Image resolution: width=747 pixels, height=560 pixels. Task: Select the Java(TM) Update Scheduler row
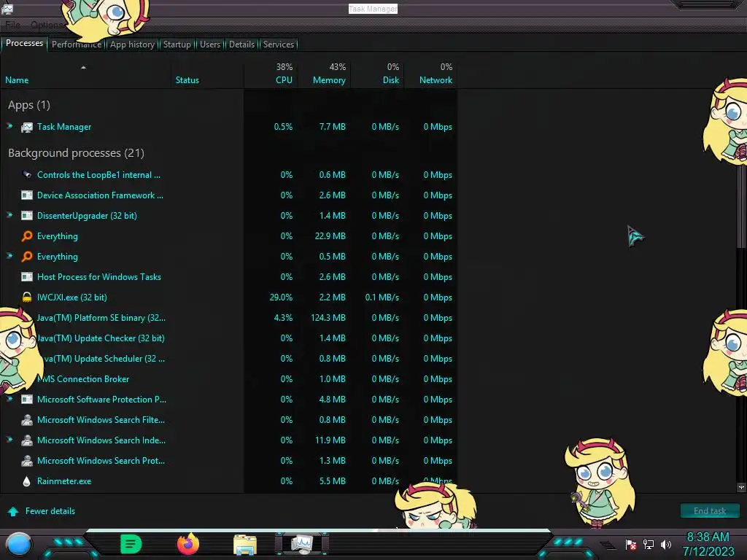[x=228, y=359]
